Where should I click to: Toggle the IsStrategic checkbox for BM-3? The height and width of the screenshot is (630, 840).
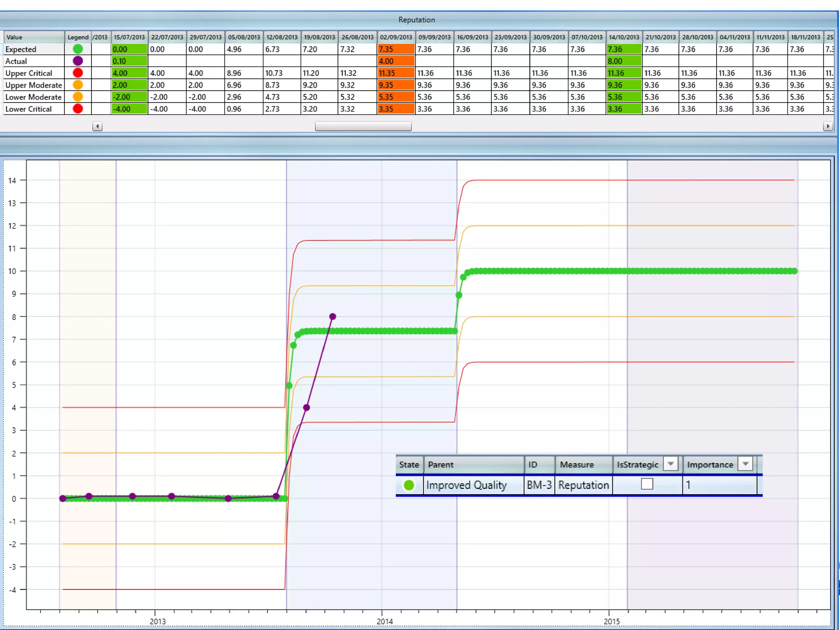647,484
